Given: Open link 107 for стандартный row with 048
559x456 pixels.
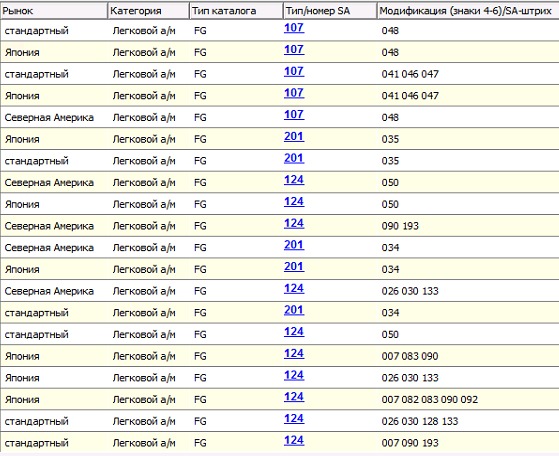Looking at the screenshot, I should (294, 27).
